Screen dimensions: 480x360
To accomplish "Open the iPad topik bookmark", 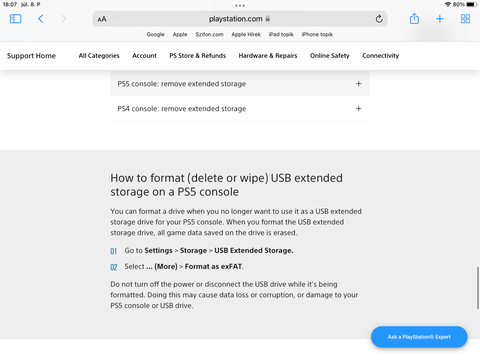I will point(281,34).
